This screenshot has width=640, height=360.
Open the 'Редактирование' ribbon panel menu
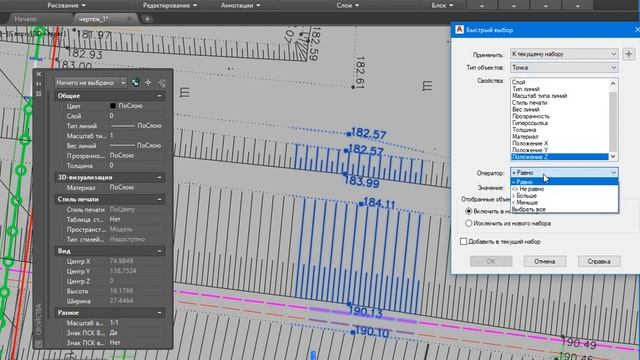[x=170, y=5]
